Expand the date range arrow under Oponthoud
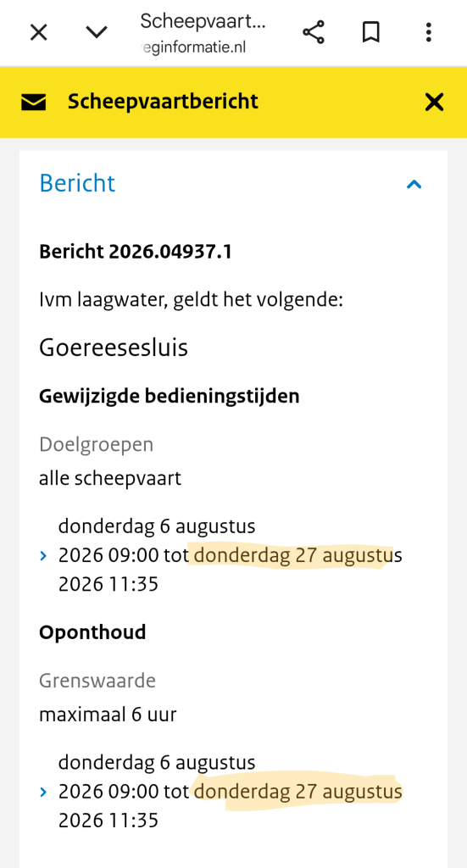467x868 pixels. (x=44, y=793)
